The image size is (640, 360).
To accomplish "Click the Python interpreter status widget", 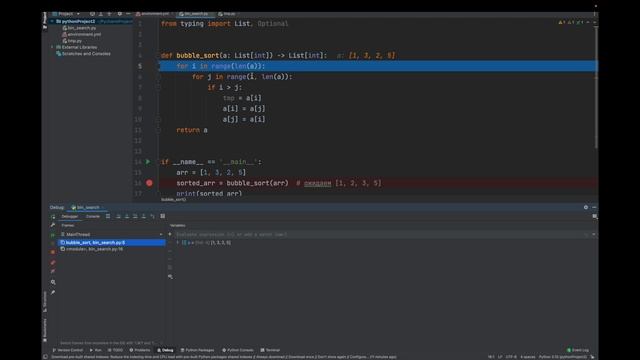I will pos(563,357).
